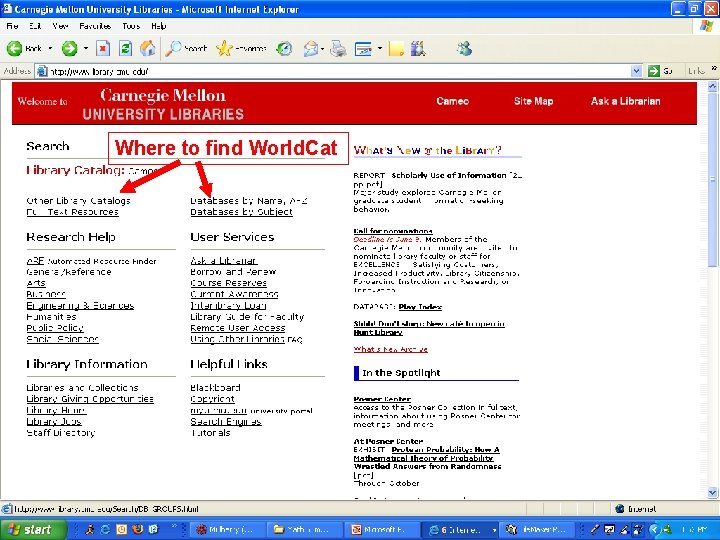Open the Staff Directory link

pos(61,433)
